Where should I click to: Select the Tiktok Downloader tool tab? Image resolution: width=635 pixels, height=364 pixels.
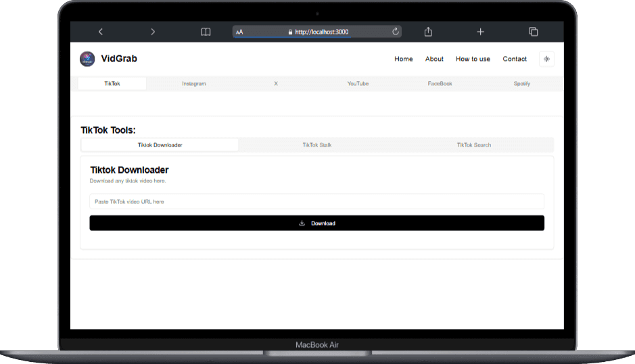tap(160, 145)
